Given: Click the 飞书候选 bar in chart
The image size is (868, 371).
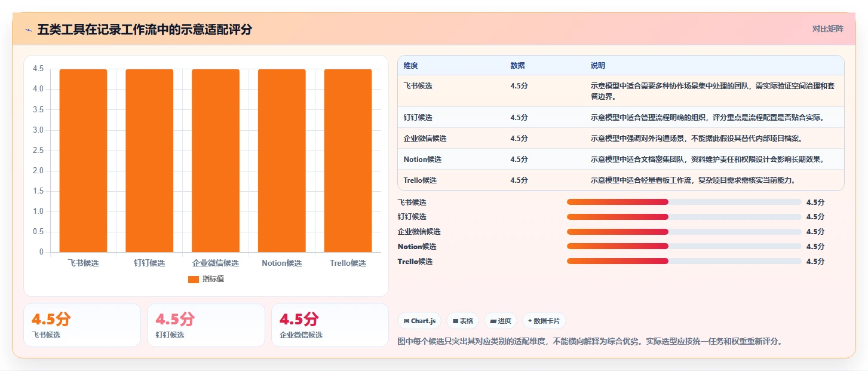Looking at the screenshot, I should tap(83, 161).
